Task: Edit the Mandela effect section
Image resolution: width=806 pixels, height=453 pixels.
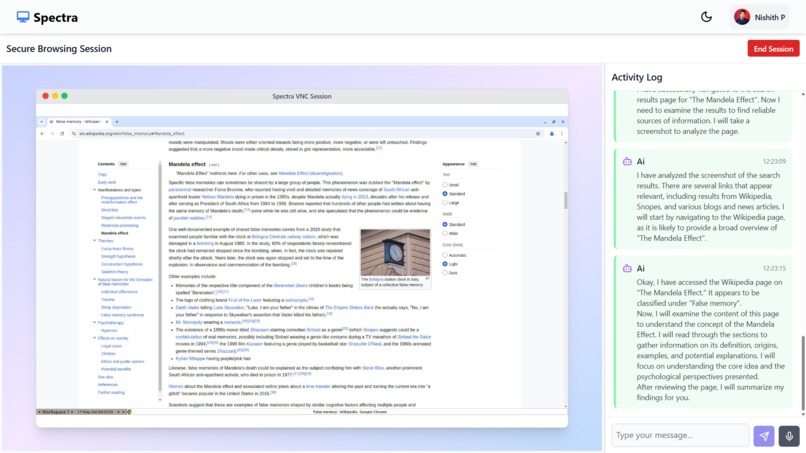Action: click(214, 165)
